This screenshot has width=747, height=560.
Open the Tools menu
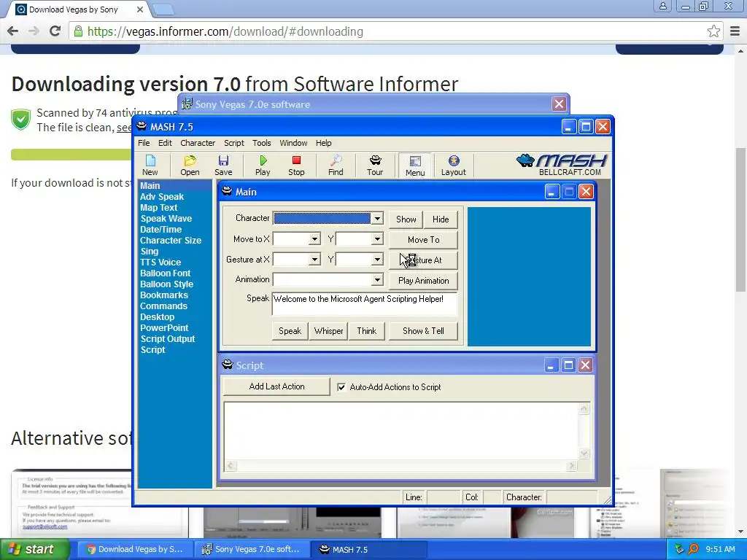[262, 143]
